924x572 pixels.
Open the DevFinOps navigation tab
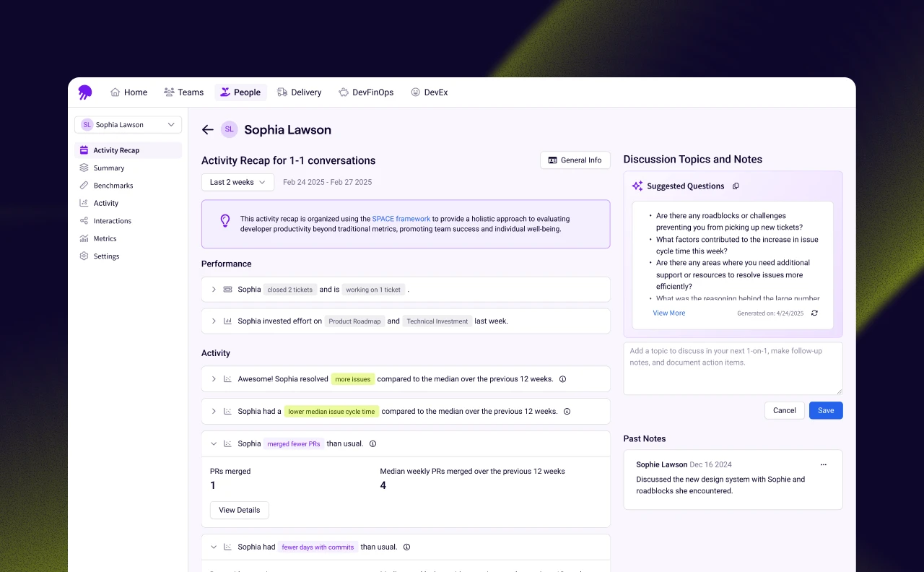[x=366, y=92]
